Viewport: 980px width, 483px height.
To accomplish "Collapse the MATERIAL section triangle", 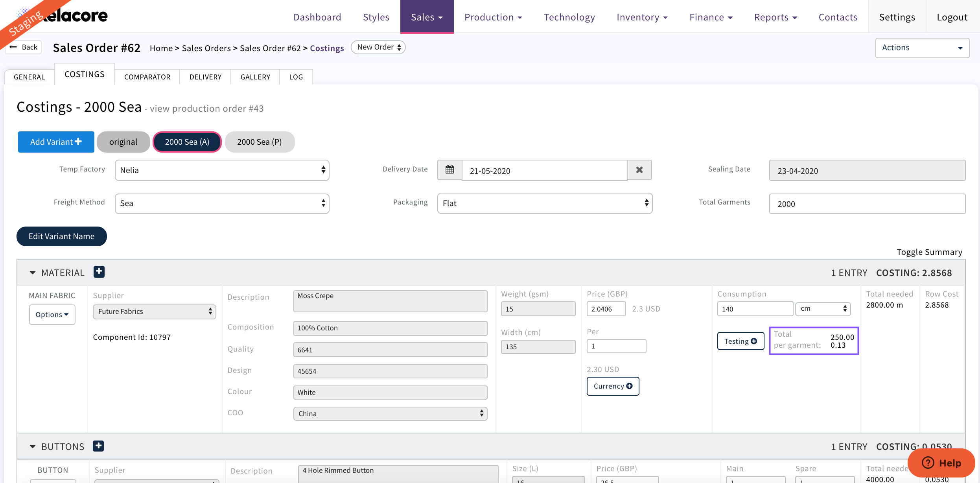I will coord(33,273).
